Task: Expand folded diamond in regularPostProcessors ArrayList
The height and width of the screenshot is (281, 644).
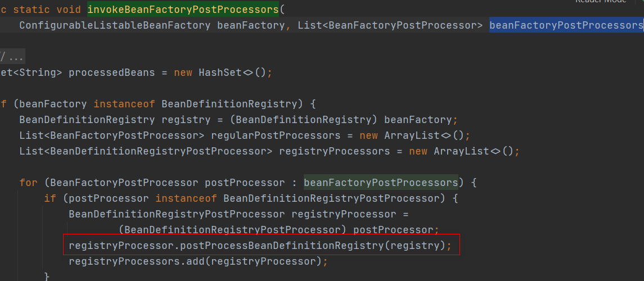Action: tap(446, 136)
